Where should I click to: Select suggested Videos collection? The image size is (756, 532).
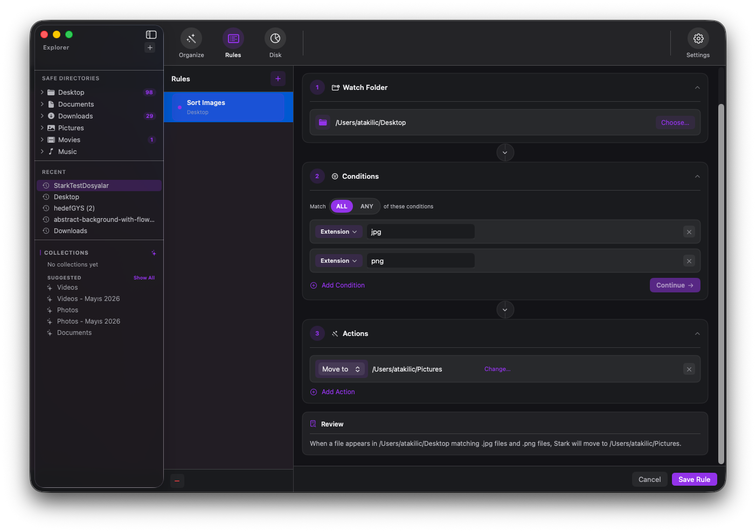point(67,288)
